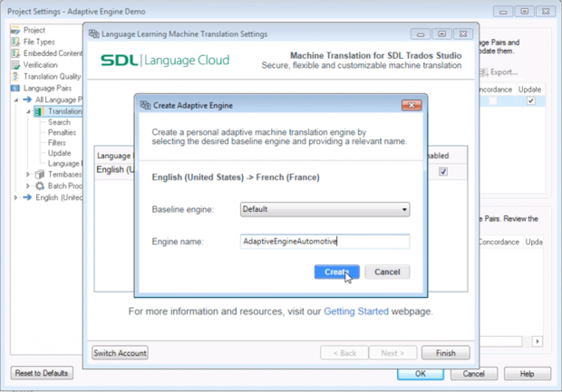Open Verification via its tree icon

(15, 65)
